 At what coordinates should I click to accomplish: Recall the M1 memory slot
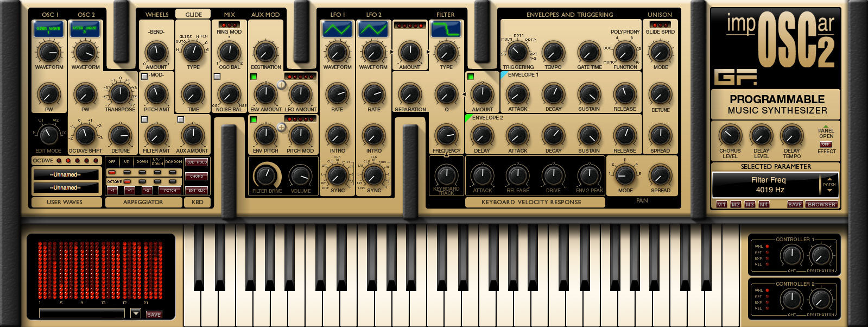click(721, 204)
